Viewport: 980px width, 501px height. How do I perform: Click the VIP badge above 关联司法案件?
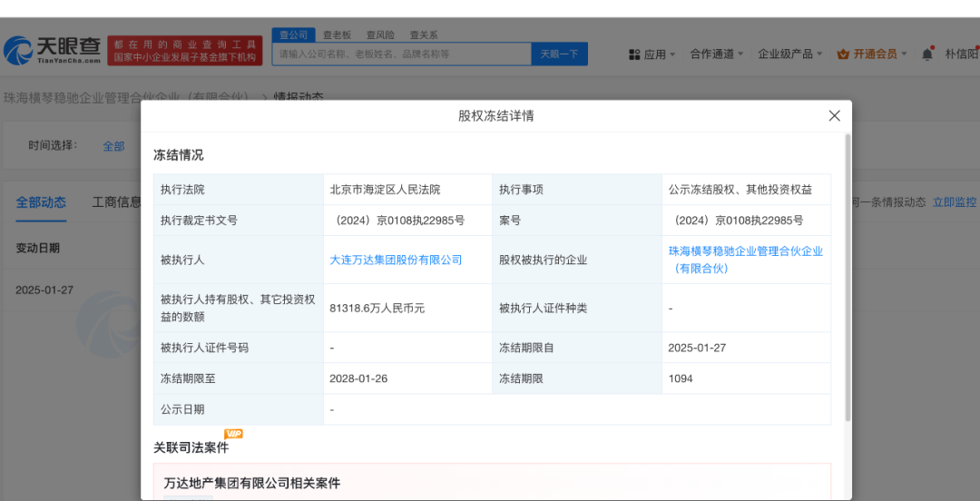pyautogui.click(x=233, y=434)
